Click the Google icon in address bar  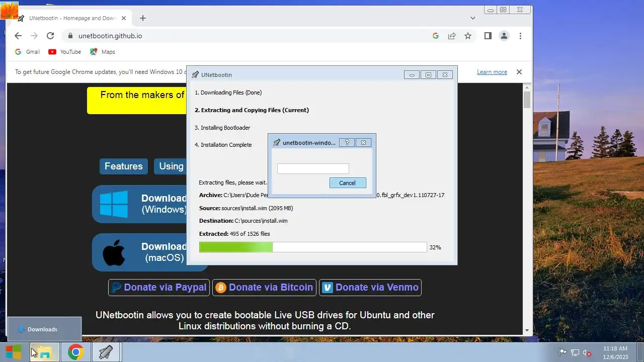(436, 36)
